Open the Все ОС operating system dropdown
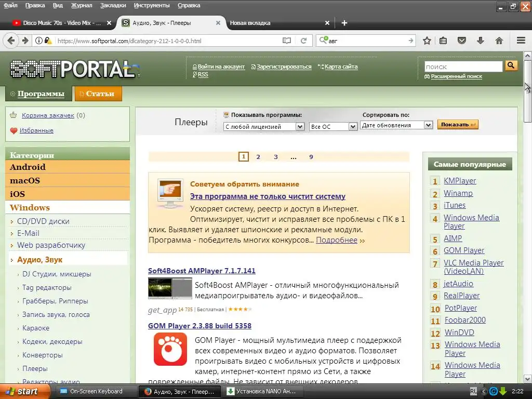The height and width of the screenshot is (399, 532). (x=333, y=127)
